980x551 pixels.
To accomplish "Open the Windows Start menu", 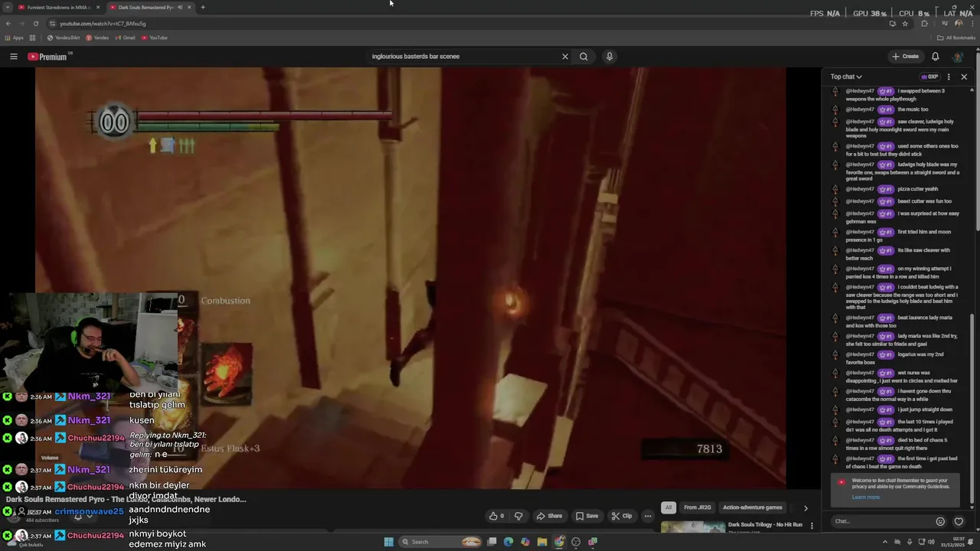I will point(388,542).
